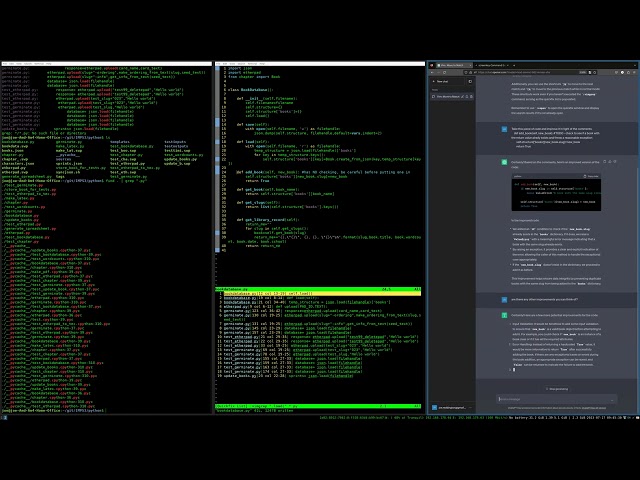Give thumbs down to the improved code answer
This screenshot has height=480, width=640.
615,162
